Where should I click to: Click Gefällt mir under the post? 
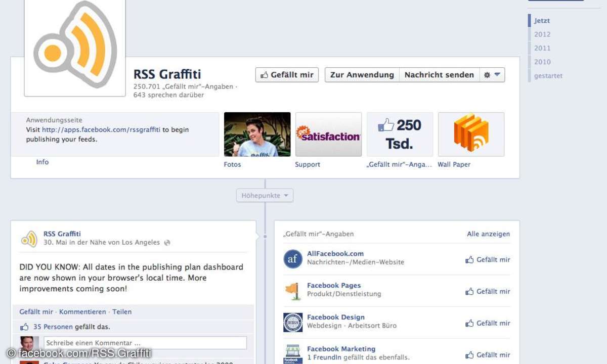click(x=36, y=312)
